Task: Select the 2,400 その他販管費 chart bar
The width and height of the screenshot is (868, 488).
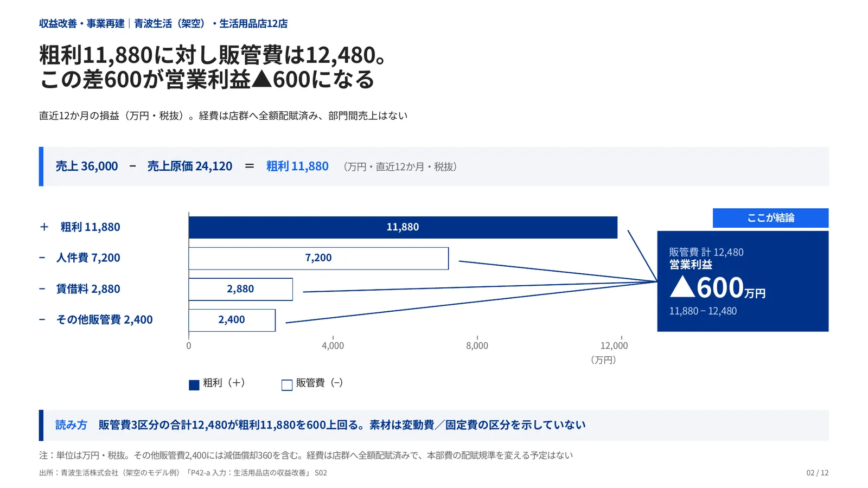Action: click(232, 320)
